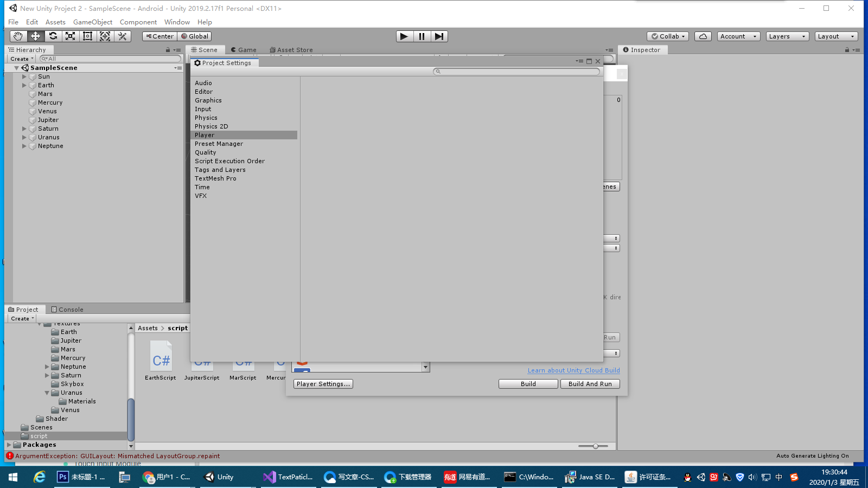This screenshot has height=488, width=868.
Task: Expand the Earth object in Hierarchy
Action: (x=24, y=85)
